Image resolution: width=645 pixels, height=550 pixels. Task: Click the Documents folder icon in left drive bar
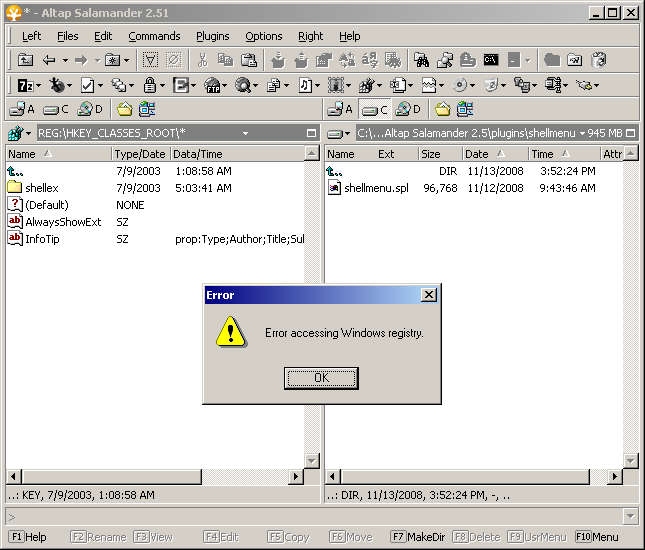point(125,109)
